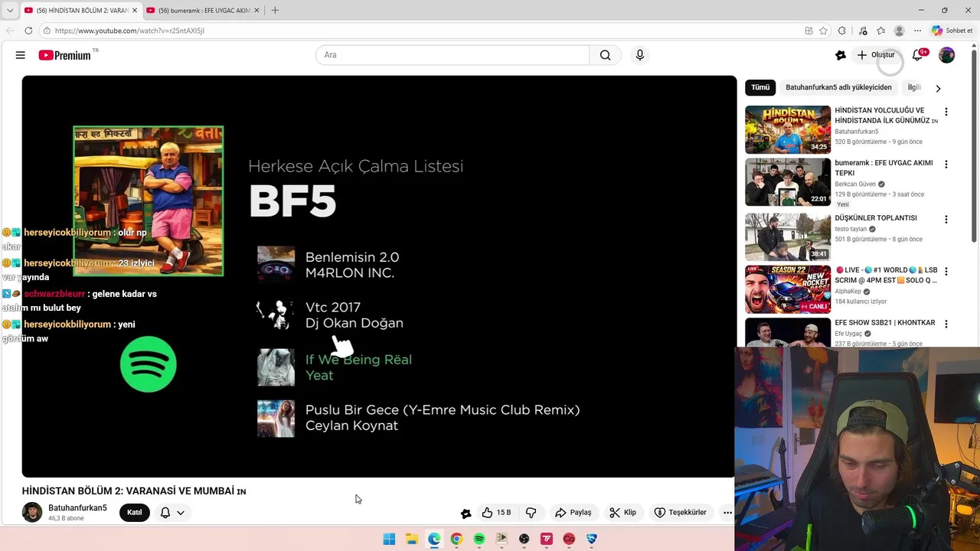Open File Explorer from the taskbar
This screenshot has width=980, height=551.
[411, 539]
